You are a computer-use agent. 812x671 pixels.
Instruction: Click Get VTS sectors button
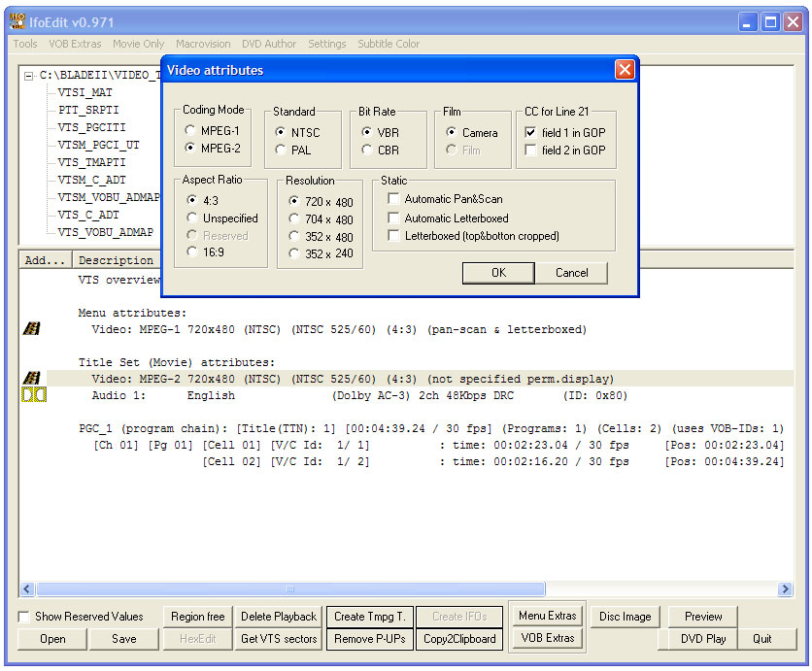279,639
